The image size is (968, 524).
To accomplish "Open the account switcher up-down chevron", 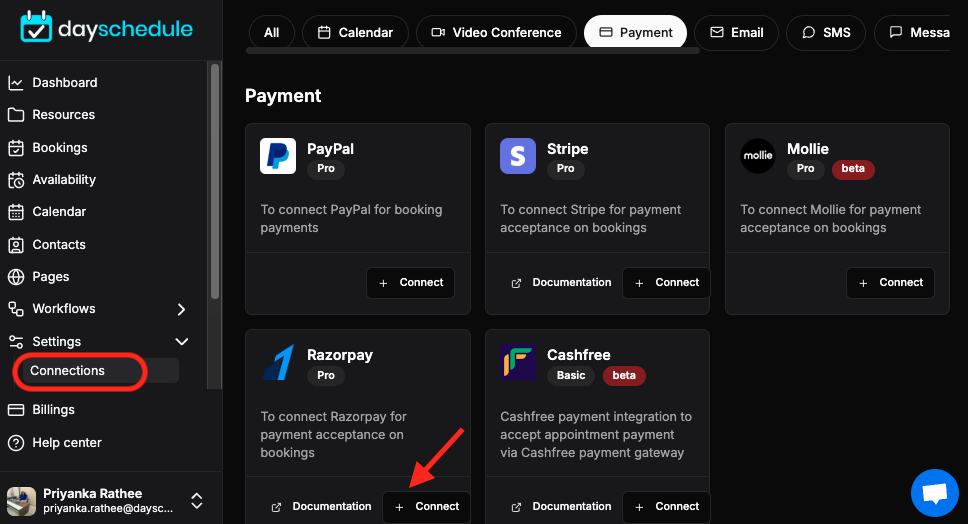I will (x=197, y=501).
